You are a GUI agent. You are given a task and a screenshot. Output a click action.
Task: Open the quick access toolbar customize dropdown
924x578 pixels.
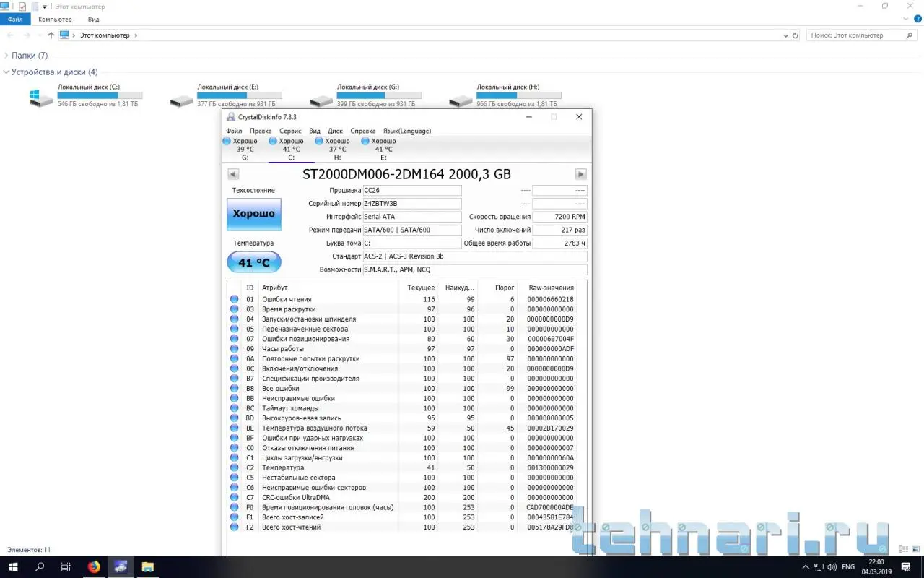pyautogui.click(x=45, y=7)
